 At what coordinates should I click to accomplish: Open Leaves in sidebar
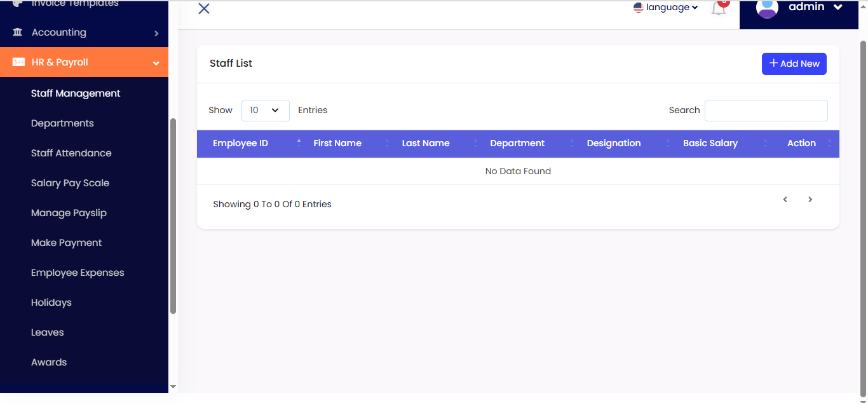coord(48,332)
